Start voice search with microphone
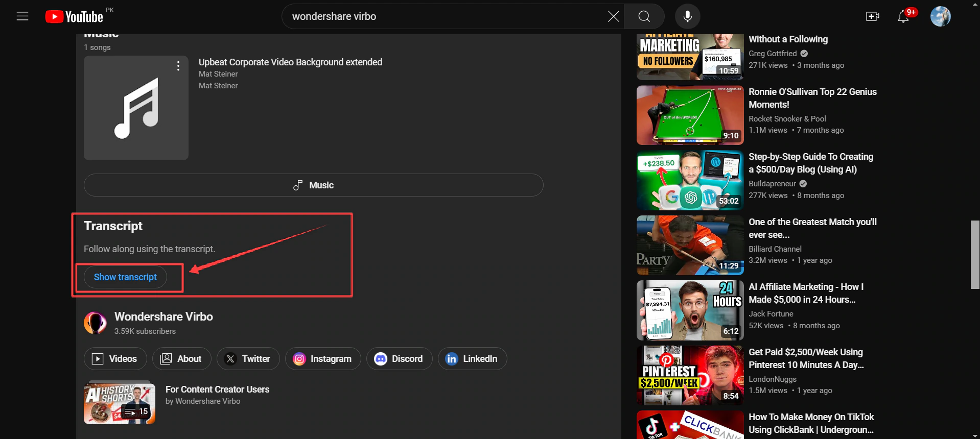980x439 pixels. pyautogui.click(x=688, y=16)
